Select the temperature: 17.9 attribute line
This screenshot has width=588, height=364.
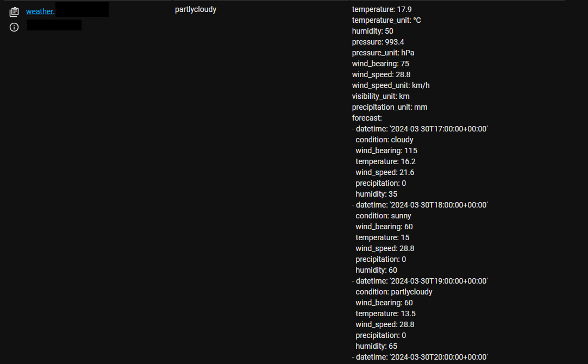[x=381, y=9]
